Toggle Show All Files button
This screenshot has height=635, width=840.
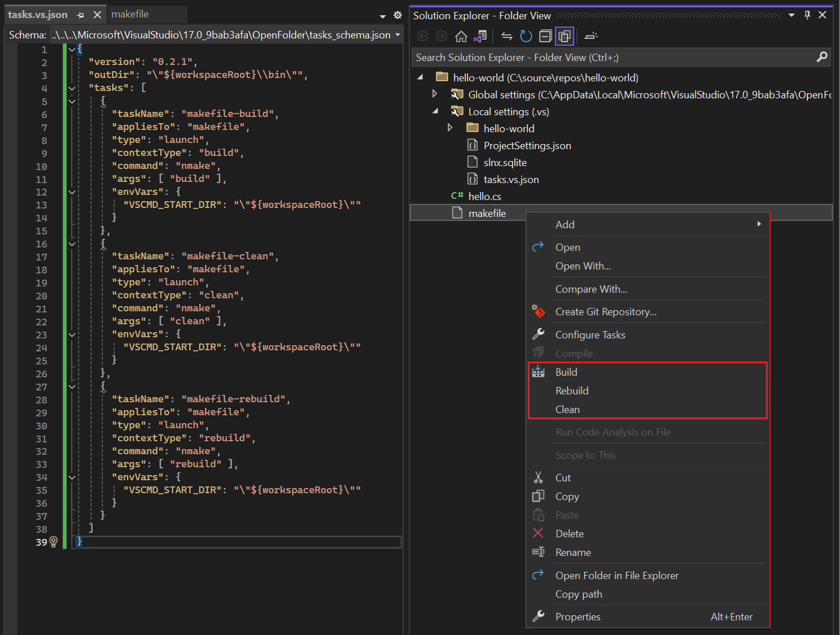point(565,36)
